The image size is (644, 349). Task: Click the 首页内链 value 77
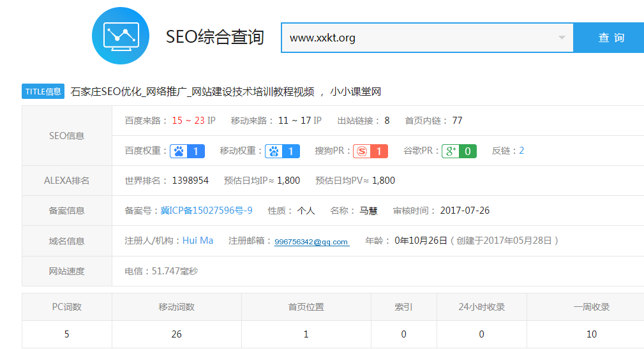tap(457, 121)
